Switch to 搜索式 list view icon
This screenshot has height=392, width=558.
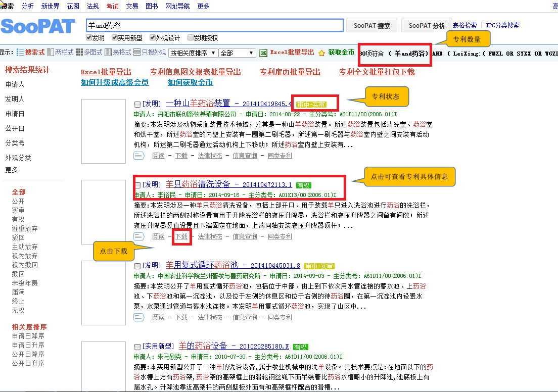tap(20, 53)
